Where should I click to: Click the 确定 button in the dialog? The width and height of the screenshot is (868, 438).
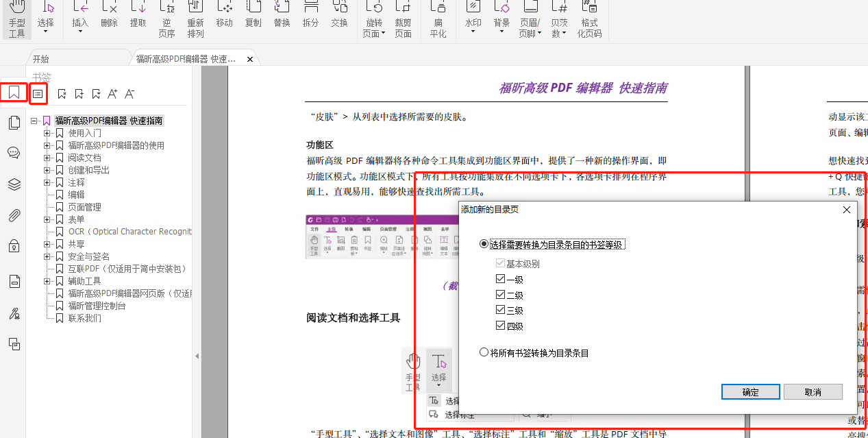(x=750, y=391)
